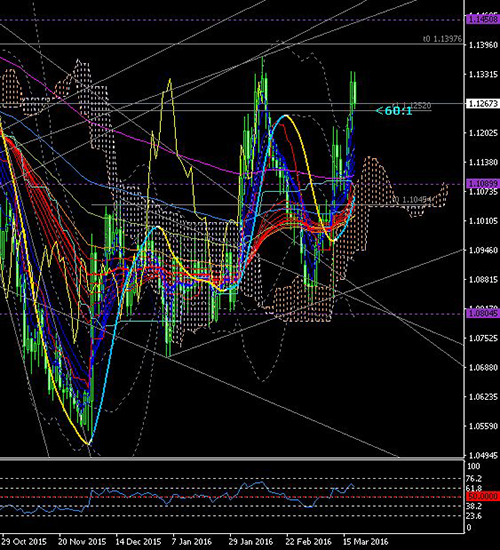Screen dimensions: 500x550
Task: Click the 1.04945 price on the axis
Action: pos(484,455)
